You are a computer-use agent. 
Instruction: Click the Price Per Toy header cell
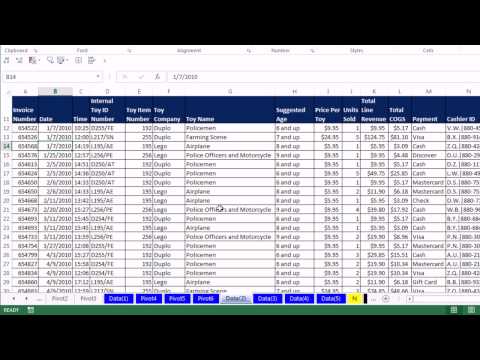(x=328, y=110)
